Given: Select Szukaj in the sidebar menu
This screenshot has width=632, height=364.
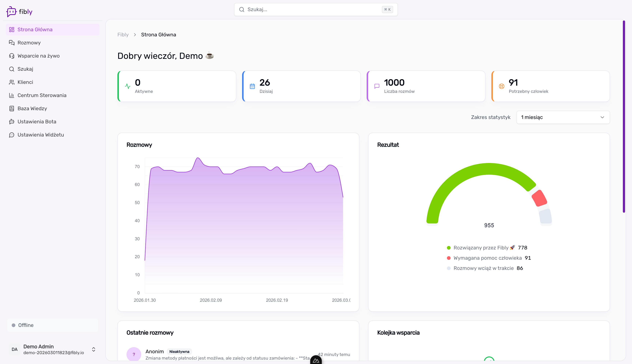Looking at the screenshot, I should 25,69.
